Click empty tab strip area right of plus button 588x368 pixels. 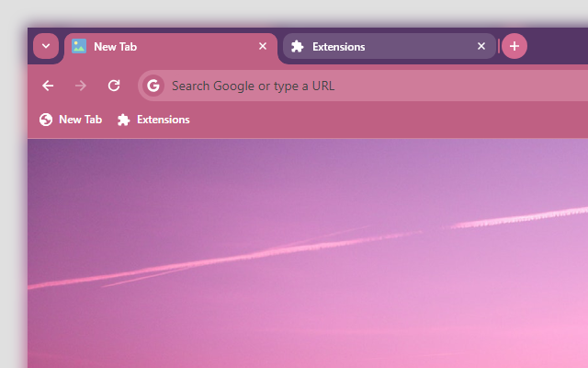pos(560,46)
